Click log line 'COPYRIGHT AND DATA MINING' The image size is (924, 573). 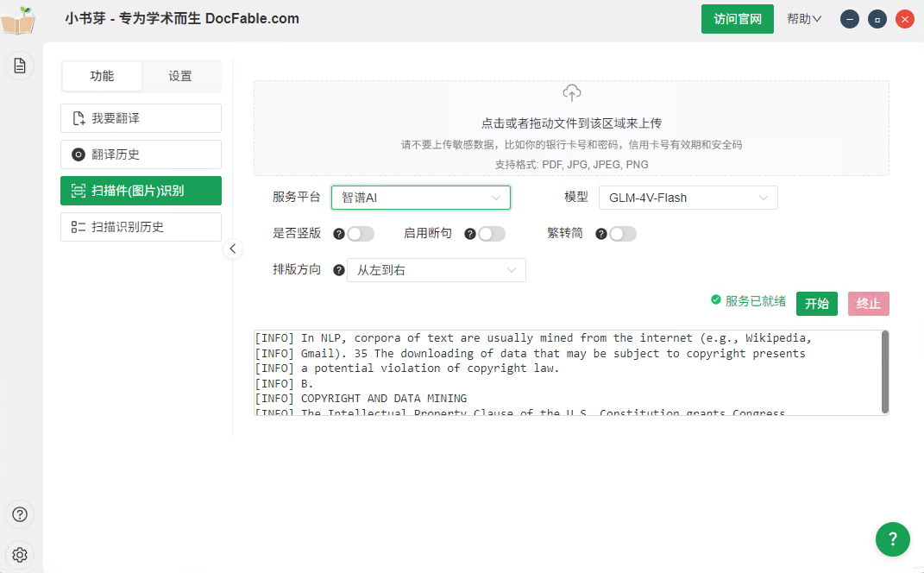coord(384,399)
